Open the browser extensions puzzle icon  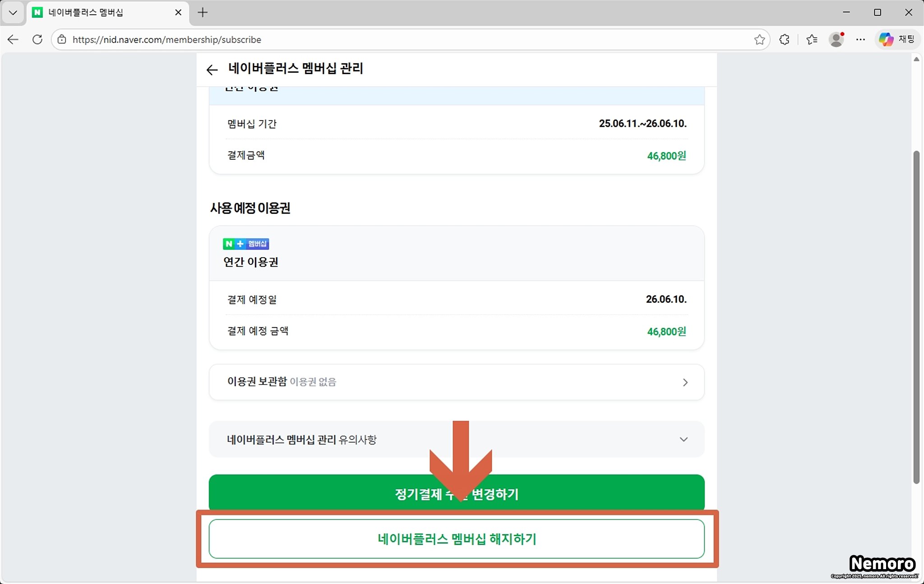pyautogui.click(x=784, y=40)
